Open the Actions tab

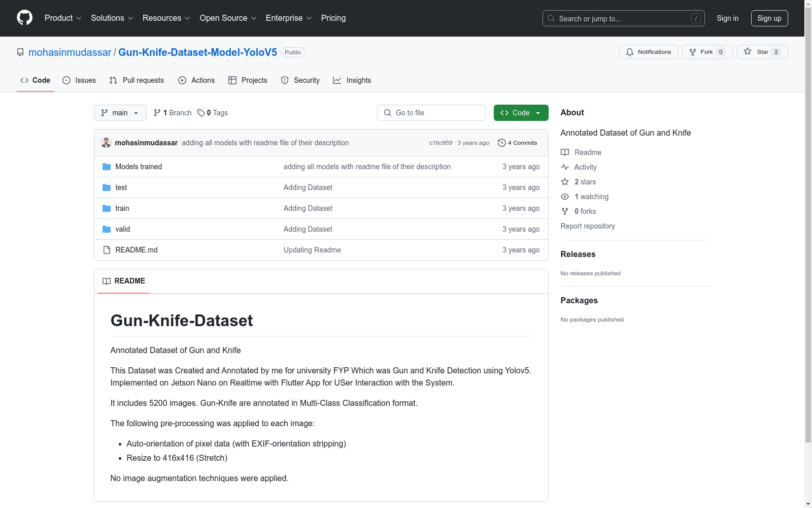(196, 80)
